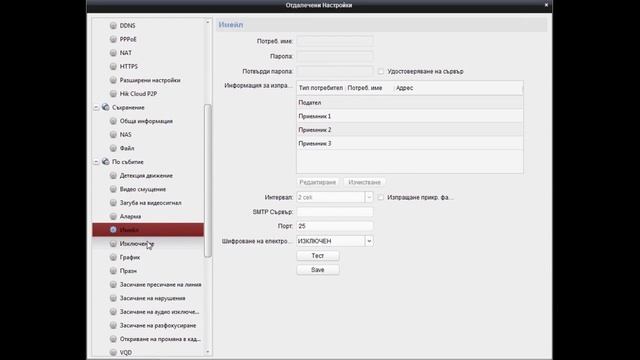Click the По събитие category icon
The image size is (640, 360).
[105, 162]
